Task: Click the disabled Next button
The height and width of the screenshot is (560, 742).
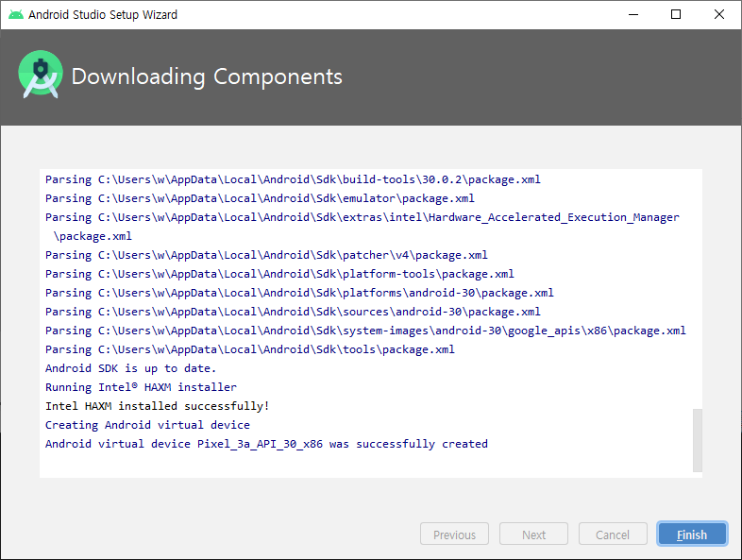Action: [533, 534]
